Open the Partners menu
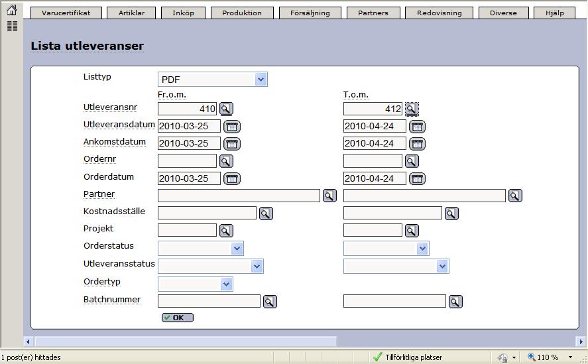This screenshot has height=364, width=588. (x=373, y=13)
